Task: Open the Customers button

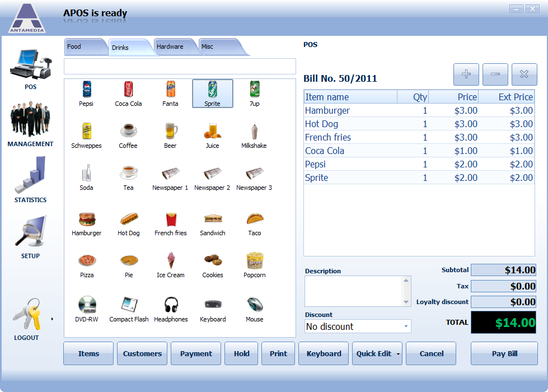Action: (142, 353)
